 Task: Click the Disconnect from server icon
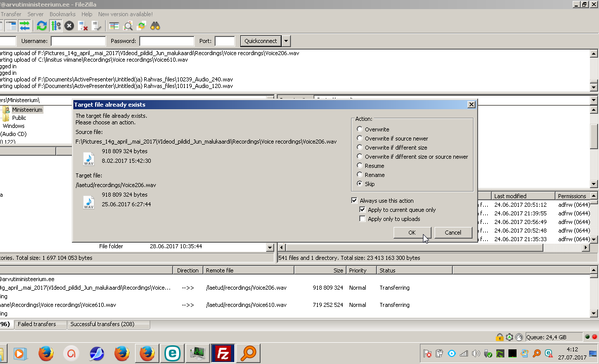coord(83,26)
